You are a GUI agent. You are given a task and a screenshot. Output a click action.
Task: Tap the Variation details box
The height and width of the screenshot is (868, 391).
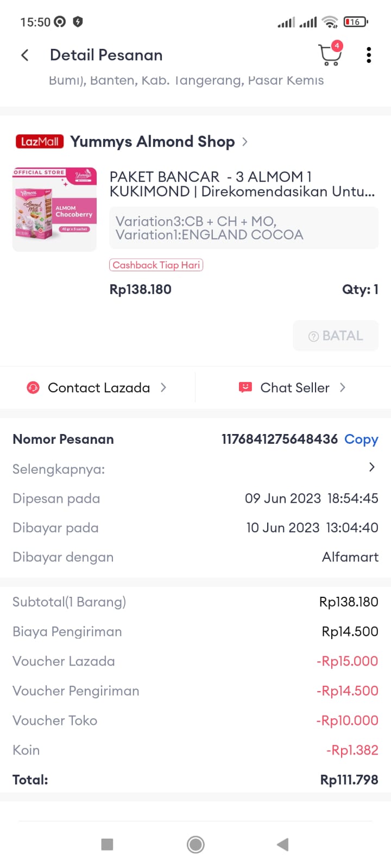pos(244,228)
